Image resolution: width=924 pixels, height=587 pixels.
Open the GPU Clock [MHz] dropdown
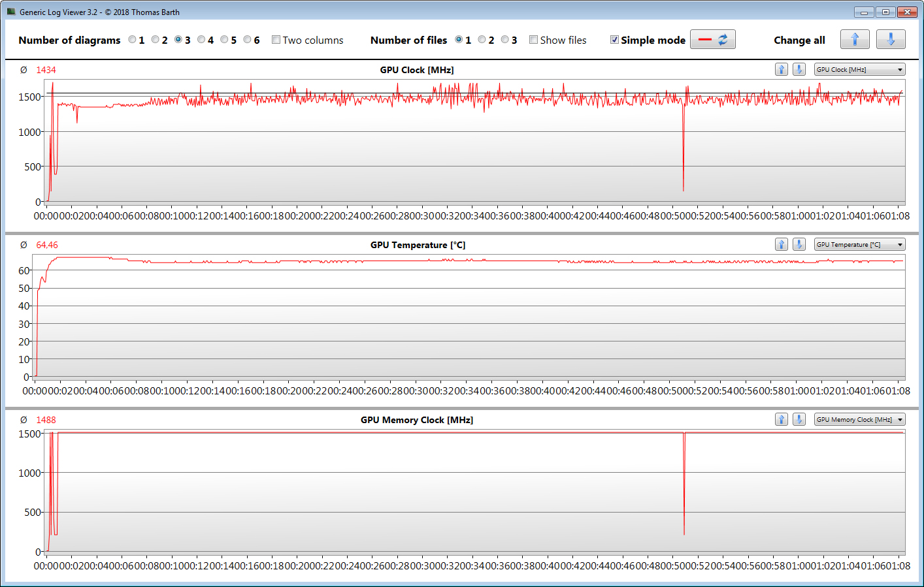click(x=859, y=69)
